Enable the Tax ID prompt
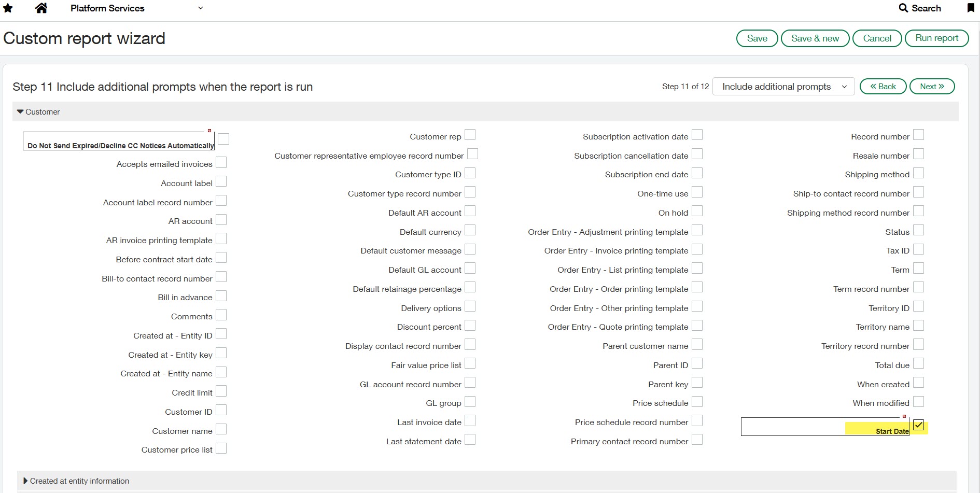Screen dimensions: 980x493 point(919,249)
